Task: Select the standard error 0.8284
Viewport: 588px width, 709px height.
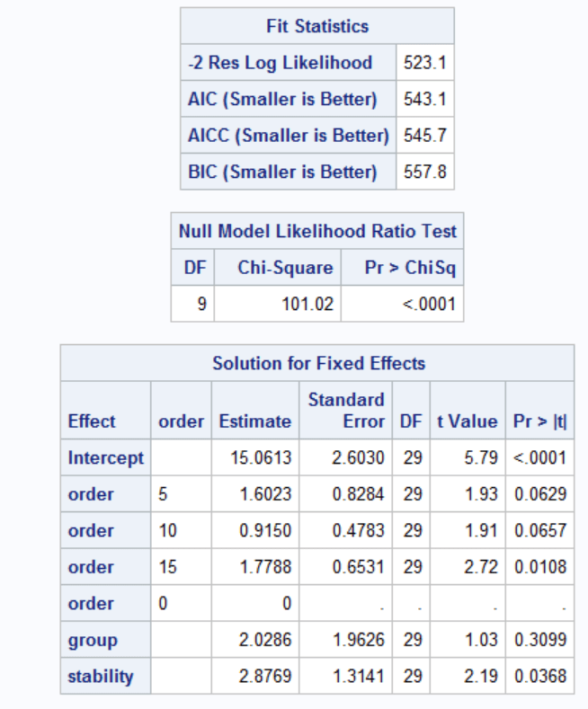Action: (358, 494)
